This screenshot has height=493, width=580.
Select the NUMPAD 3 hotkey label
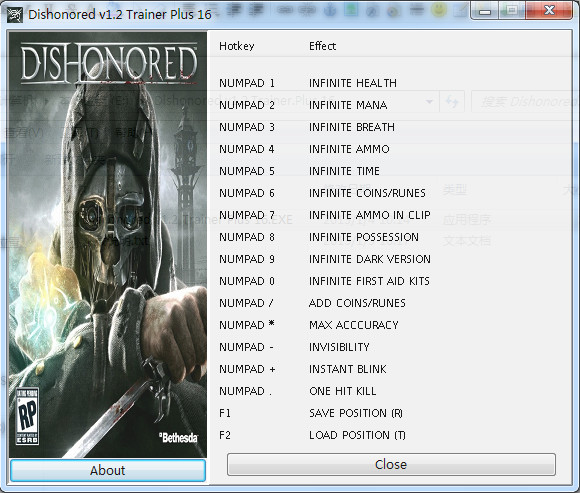click(247, 127)
